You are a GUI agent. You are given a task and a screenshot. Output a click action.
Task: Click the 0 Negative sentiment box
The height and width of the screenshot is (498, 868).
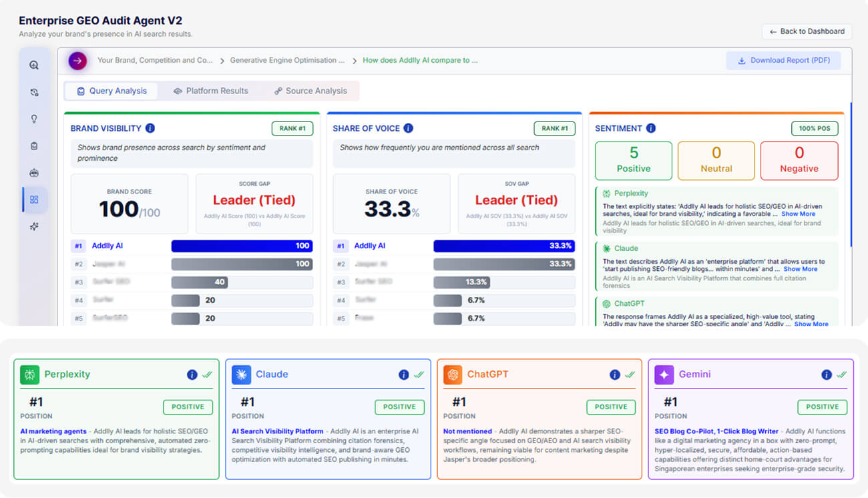click(799, 161)
